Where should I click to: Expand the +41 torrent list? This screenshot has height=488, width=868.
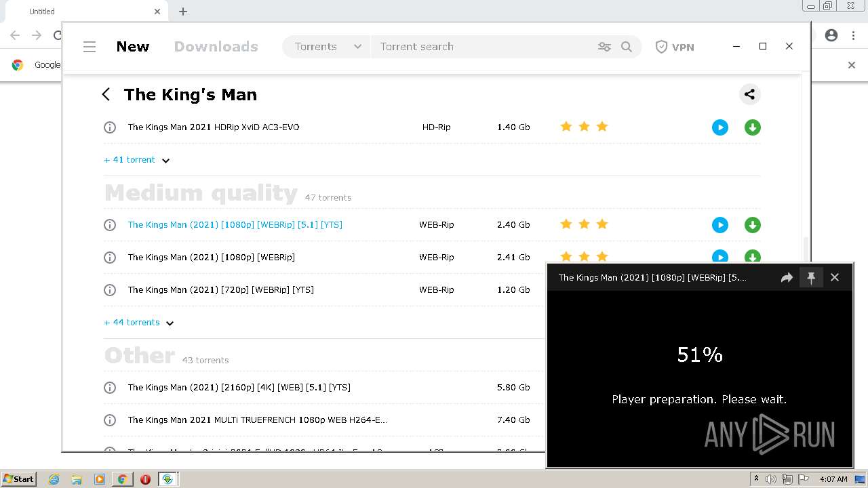pyautogui.click(x=137, y=160)
